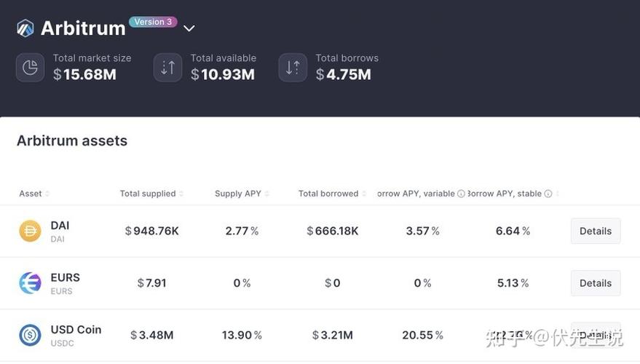Click the $15.68M market size value
This screenshot has width=640, height=364.
[85, 74]
